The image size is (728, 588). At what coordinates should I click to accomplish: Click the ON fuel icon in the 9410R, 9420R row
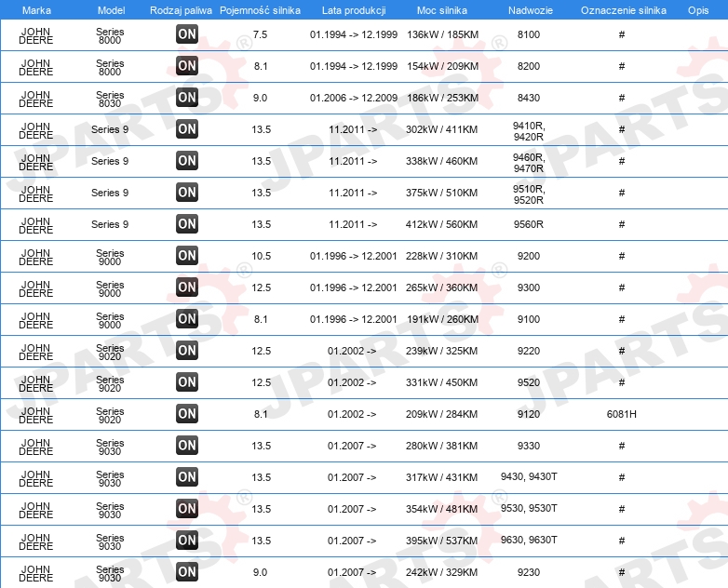[x=187, y=129]
